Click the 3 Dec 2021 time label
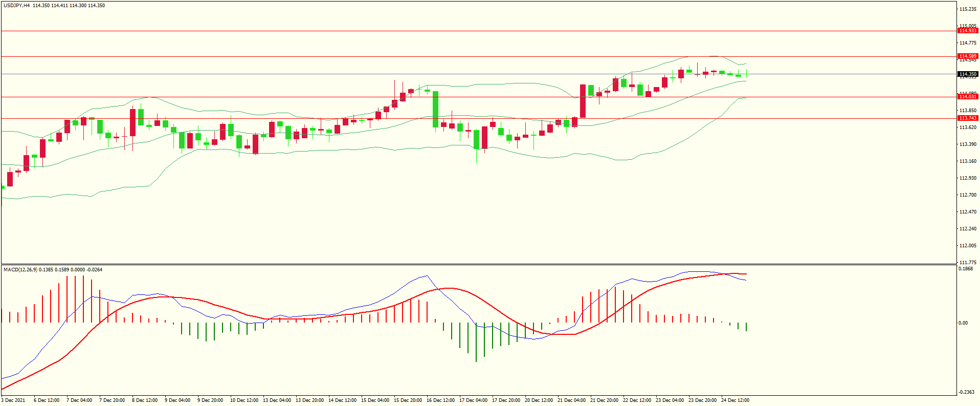 click(13, 400)
